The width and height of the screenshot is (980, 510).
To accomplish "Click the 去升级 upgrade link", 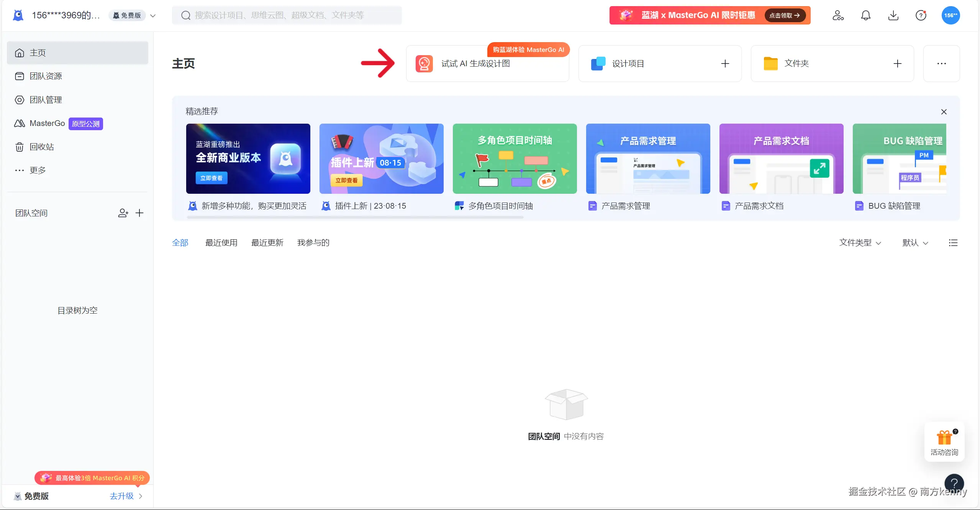I will tap(121, 496).
